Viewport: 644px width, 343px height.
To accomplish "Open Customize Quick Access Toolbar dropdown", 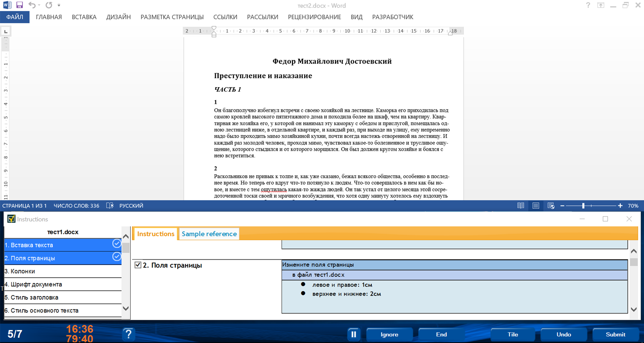I will (x=59, y=5).
